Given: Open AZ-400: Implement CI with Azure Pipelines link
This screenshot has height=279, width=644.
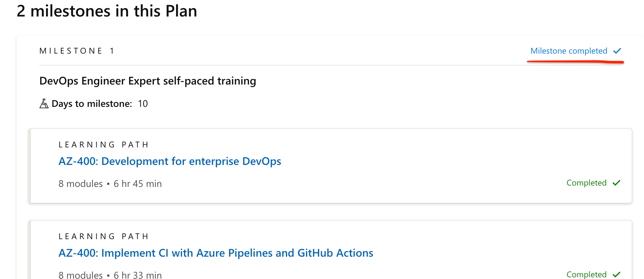Looking at the screenshot, I should tap(216, 253).
